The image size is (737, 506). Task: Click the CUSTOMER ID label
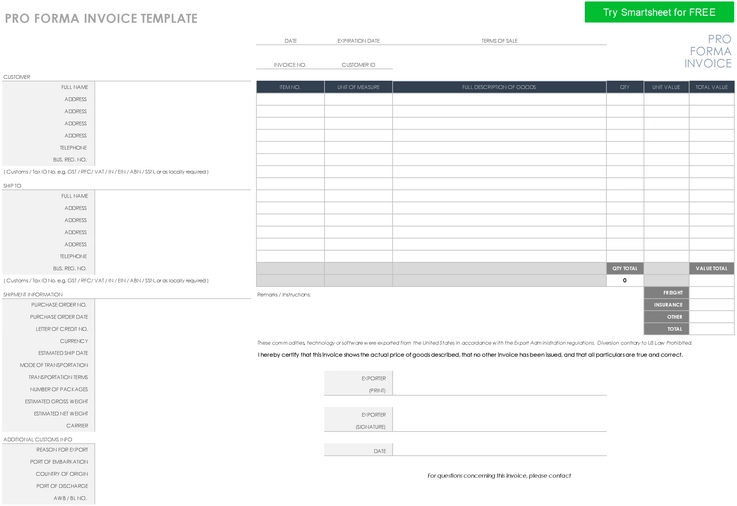[358, 65]
